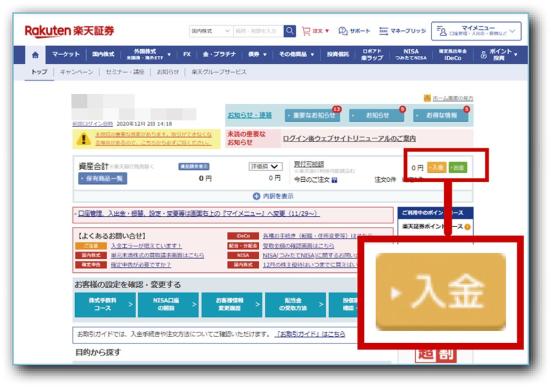Viewport: 551px width, 387px height.
Task: Expand the My Menu dropdown
Action: tap(476, 31)
